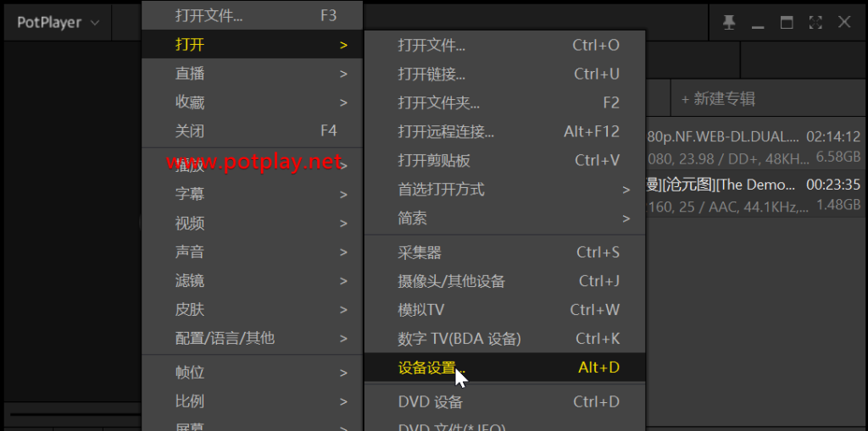Viewport: 868px width, 431px height.
Task: Expand the 视频 submenu
Action: (253, 223)
